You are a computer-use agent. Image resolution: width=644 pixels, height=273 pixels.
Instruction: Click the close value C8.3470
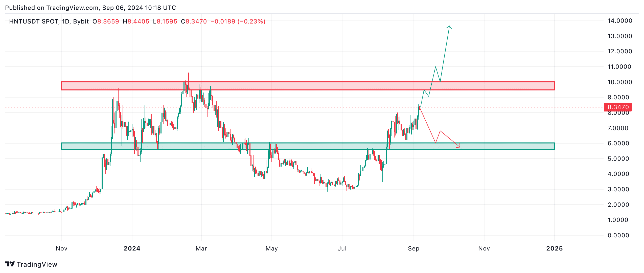tap(194, 21)
